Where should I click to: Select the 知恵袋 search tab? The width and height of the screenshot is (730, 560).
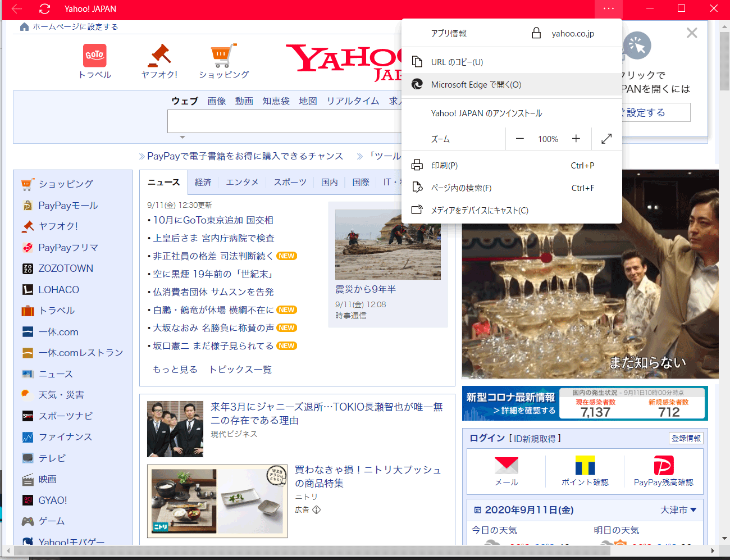pyautogui.click(x=276, y=101)
